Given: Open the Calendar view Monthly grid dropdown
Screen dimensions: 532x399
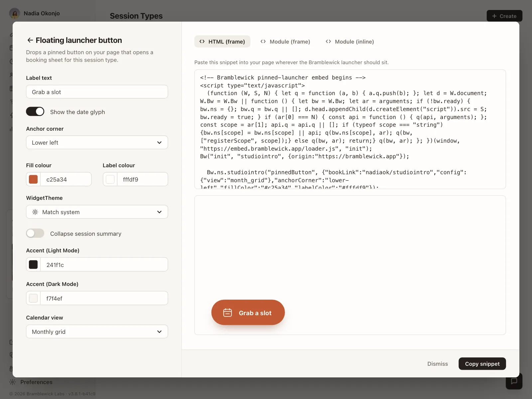Looking at the screenshot, I should (97, 332).
